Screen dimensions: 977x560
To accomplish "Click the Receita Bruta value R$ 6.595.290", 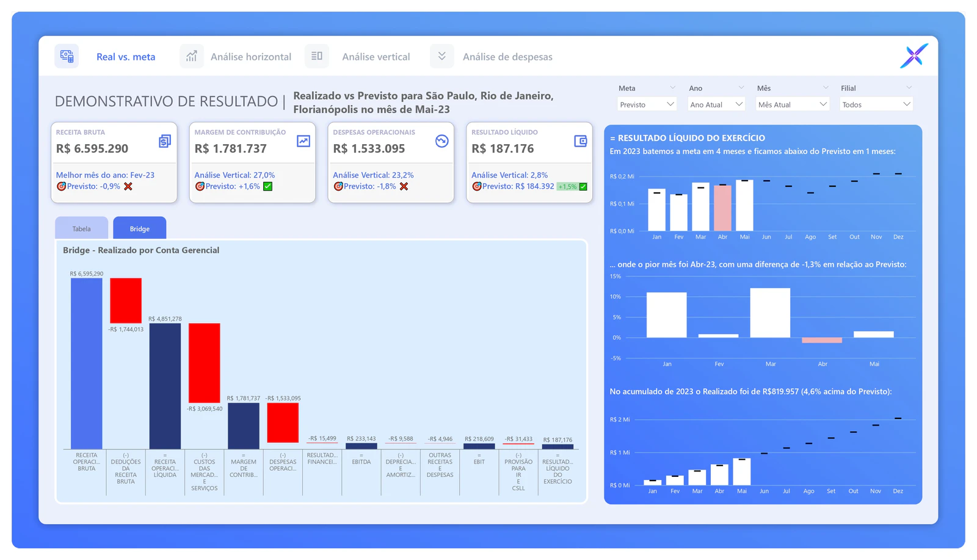I will [92, 148].
